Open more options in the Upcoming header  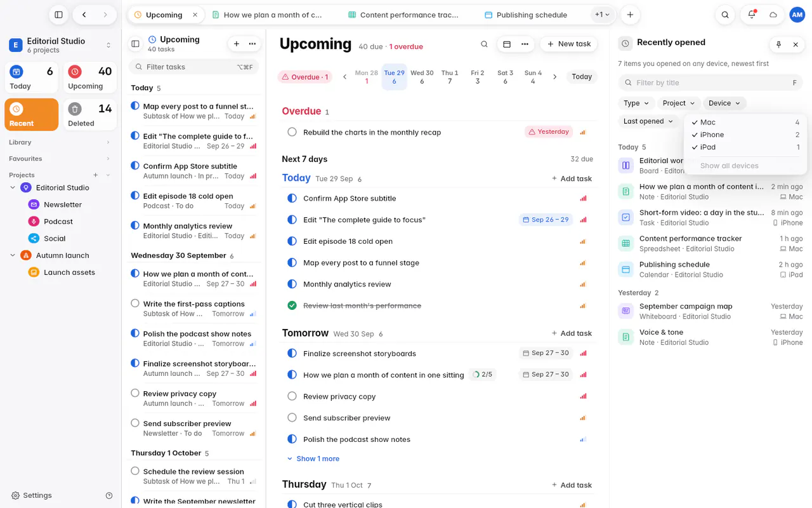[525, 44]
